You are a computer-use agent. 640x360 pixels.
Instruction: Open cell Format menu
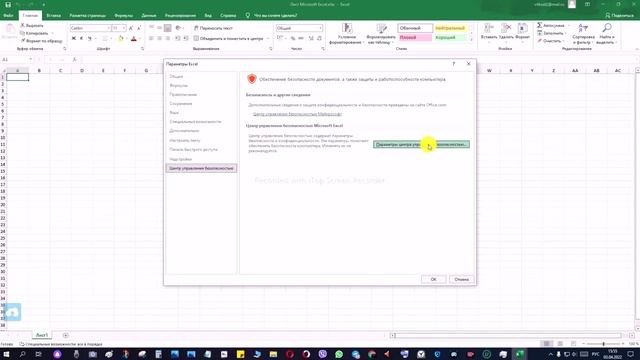point(522,32)
